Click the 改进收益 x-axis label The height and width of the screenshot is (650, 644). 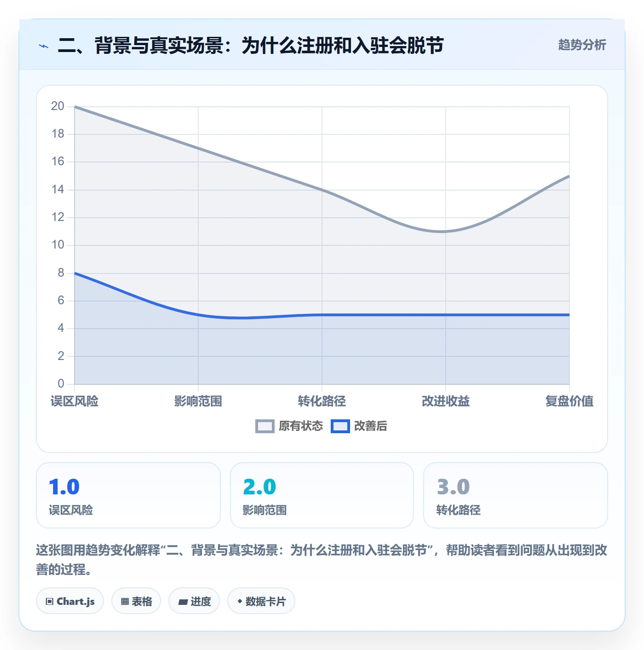(446, 401)
